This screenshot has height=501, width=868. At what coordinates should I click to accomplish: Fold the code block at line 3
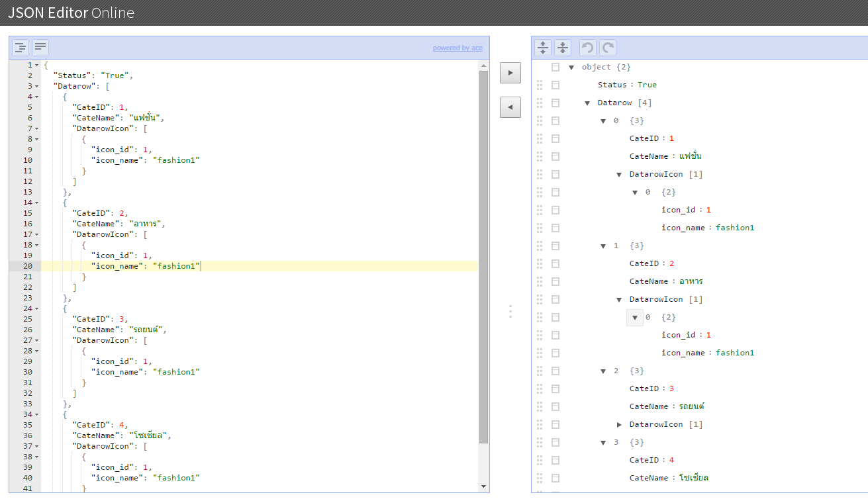pos(36,86)
